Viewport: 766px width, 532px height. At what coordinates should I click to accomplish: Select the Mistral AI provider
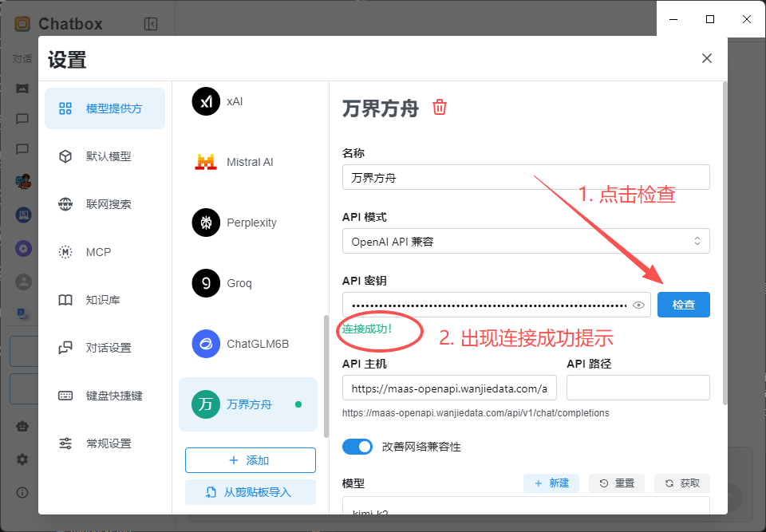click(247, 162)
